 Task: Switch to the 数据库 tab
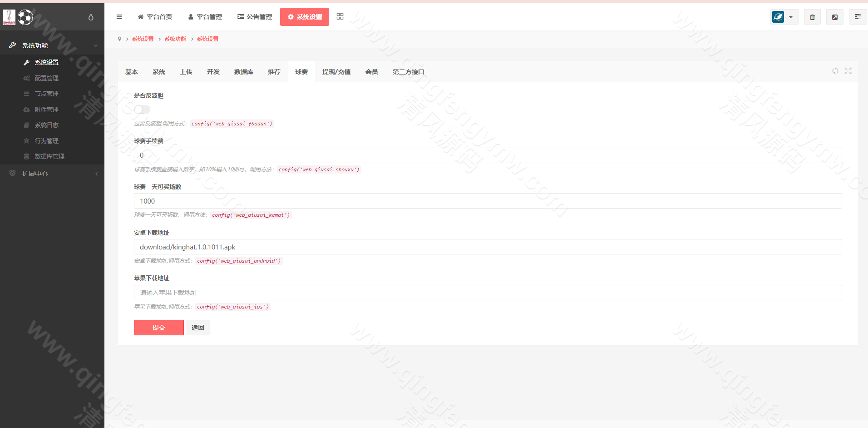[x=243, y=72]
